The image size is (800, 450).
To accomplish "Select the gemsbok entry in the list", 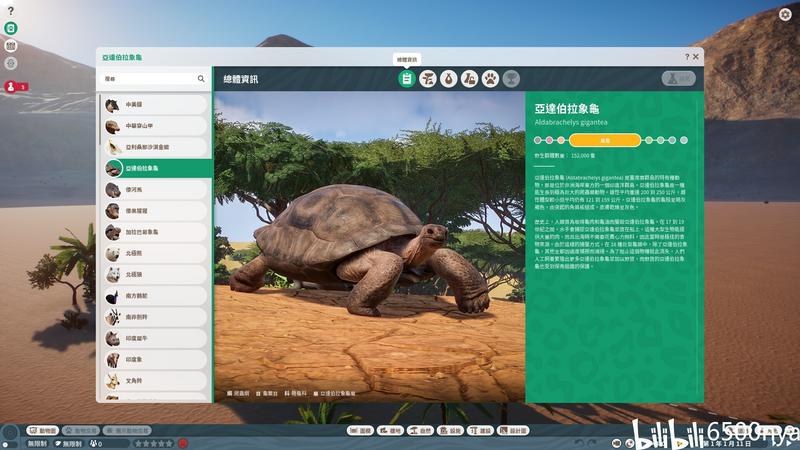I will point(155,317).
